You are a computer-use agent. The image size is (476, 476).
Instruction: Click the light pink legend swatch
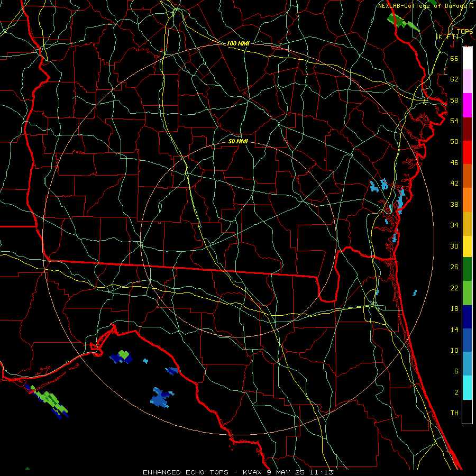(x=467, y=81)
